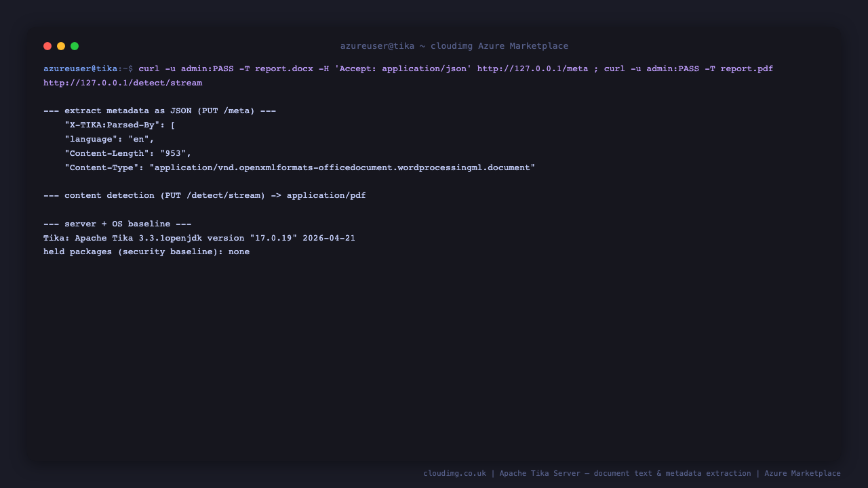The width and height of the screenshot is (868, 488).
Task: Click the 'Tika: Apache Tika 3.3.1' version line
Action: (199, 238)
